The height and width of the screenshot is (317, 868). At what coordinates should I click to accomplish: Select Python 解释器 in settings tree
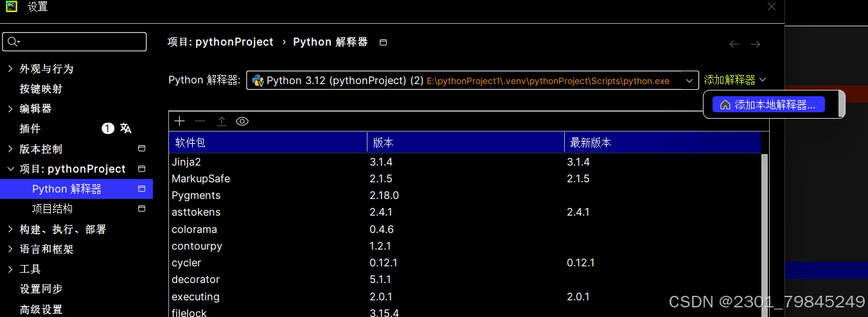pyautogui.click(x=76, y=189)
